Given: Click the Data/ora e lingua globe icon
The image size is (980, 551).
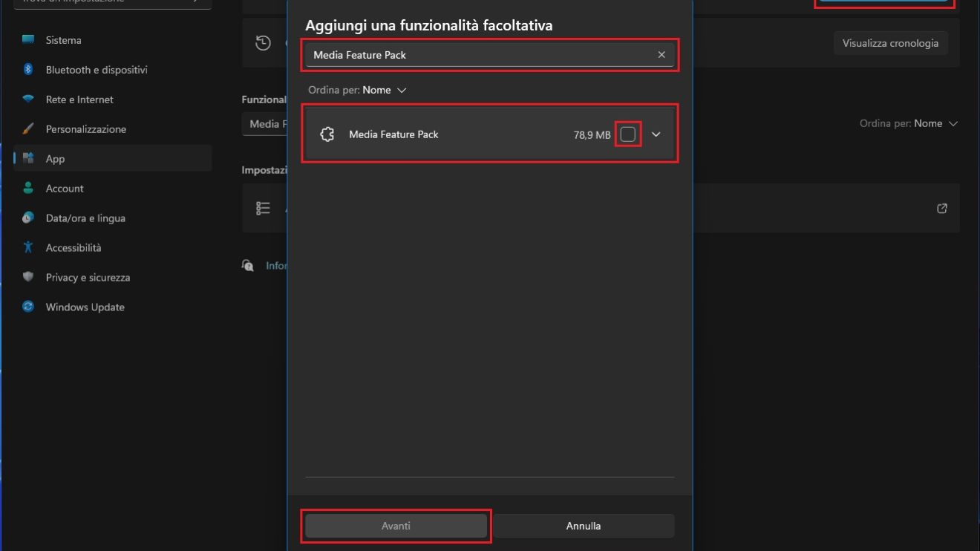Looking at the screenshot, I should click(x=28, y=218).
